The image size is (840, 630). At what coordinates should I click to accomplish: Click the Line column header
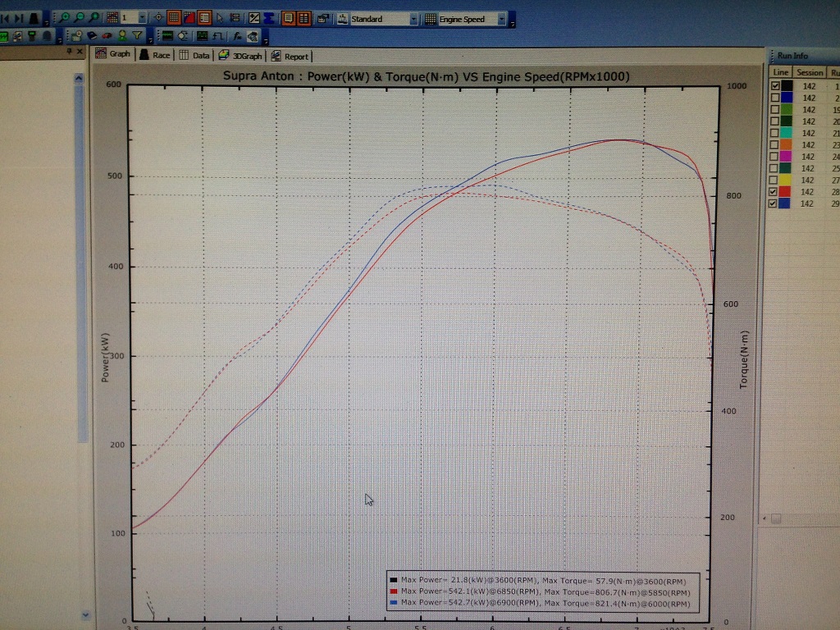tap(780, 72)
